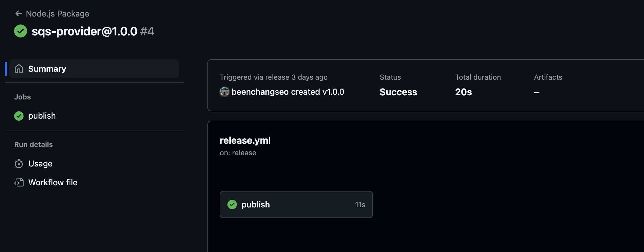
Task: Open the release.yml workflow details
Action: point(245,140)
